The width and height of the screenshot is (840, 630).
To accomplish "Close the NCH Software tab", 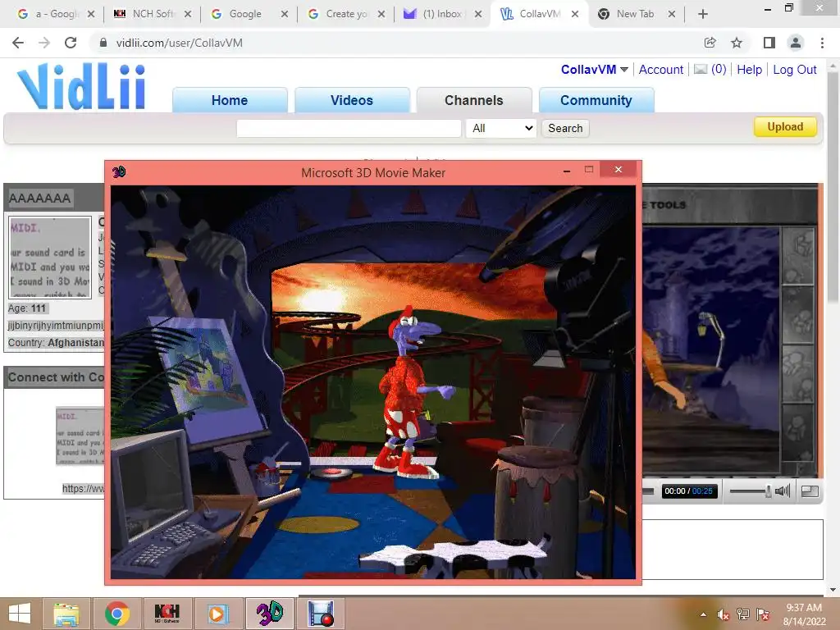I will [x=188, y=14].
